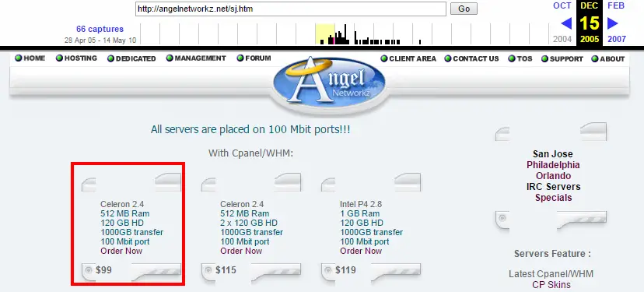
Task: Order Now for the $119 Intel P4 server
Action: pyautogui.click(x=361, y=251)
